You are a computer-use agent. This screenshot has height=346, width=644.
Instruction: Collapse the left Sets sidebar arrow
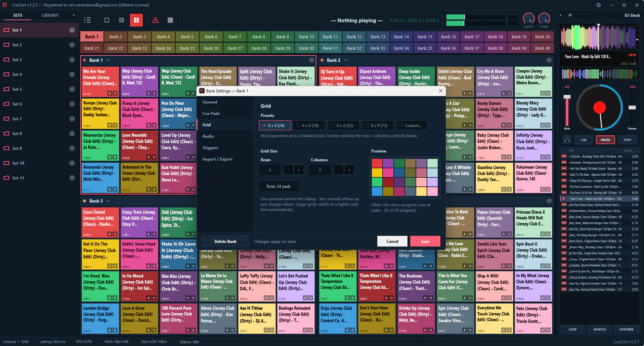(x=74, y=15)
